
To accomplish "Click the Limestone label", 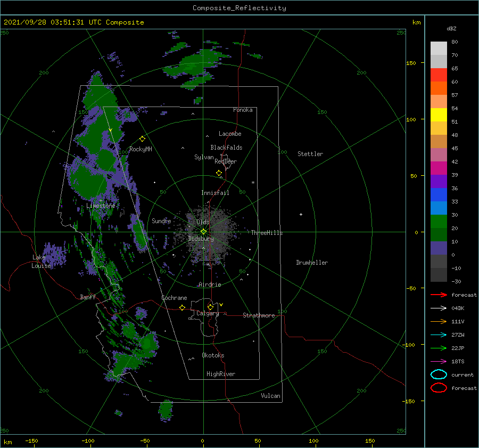I will (101, 206).
